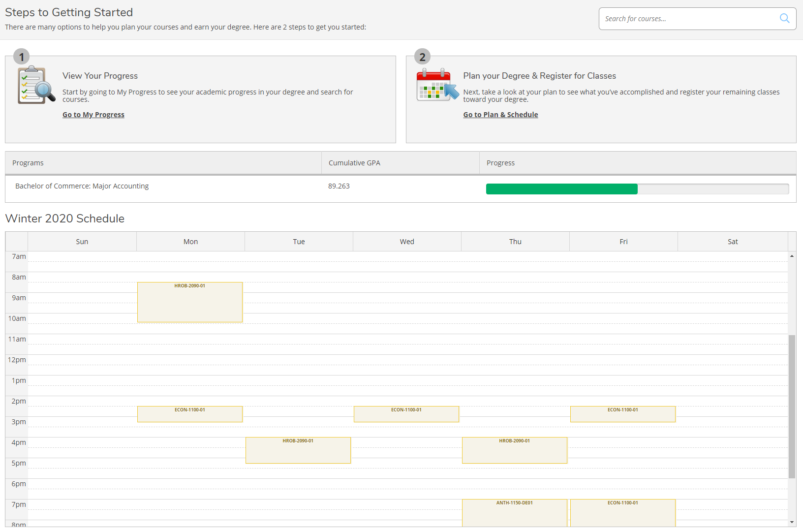Click the schedule vertical scrollbar thumb
This screenshot has height=532, width=803.
(x=792, y=406)
